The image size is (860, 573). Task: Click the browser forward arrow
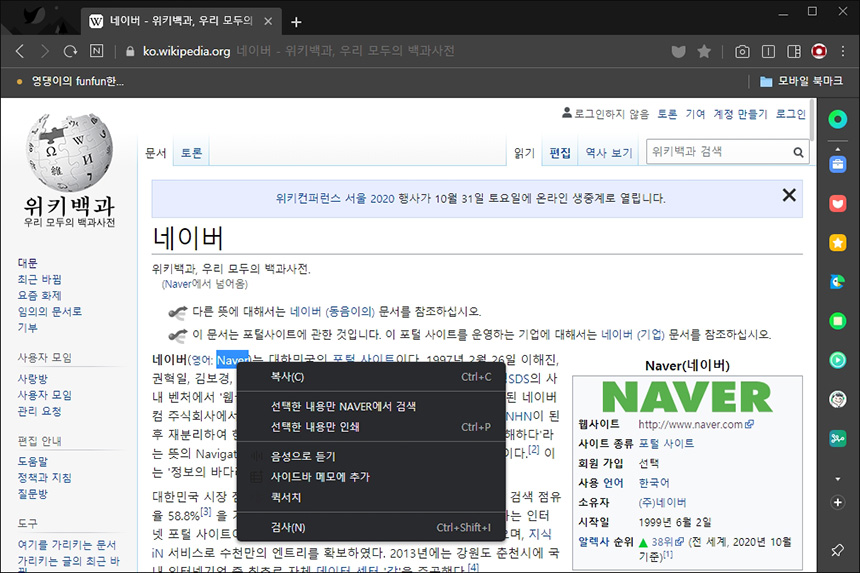click(x=45, y=52)
